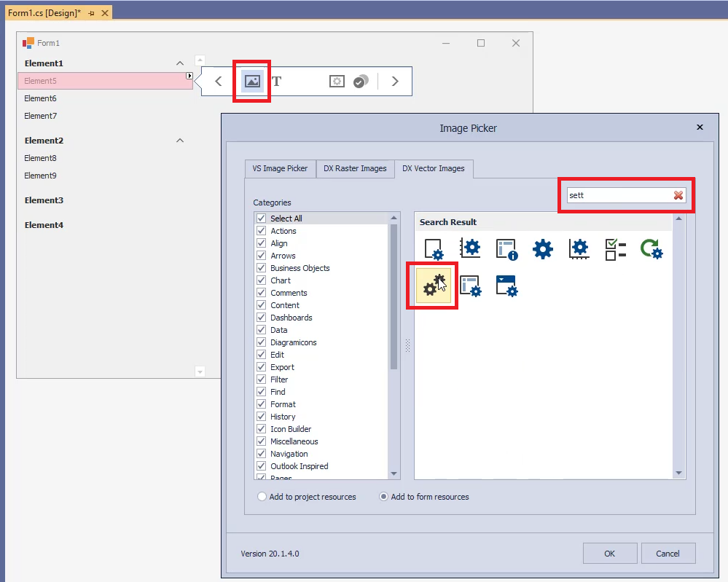Click the Element4 group header
This screenshot has height=582, width=728.
pos(106,224)
